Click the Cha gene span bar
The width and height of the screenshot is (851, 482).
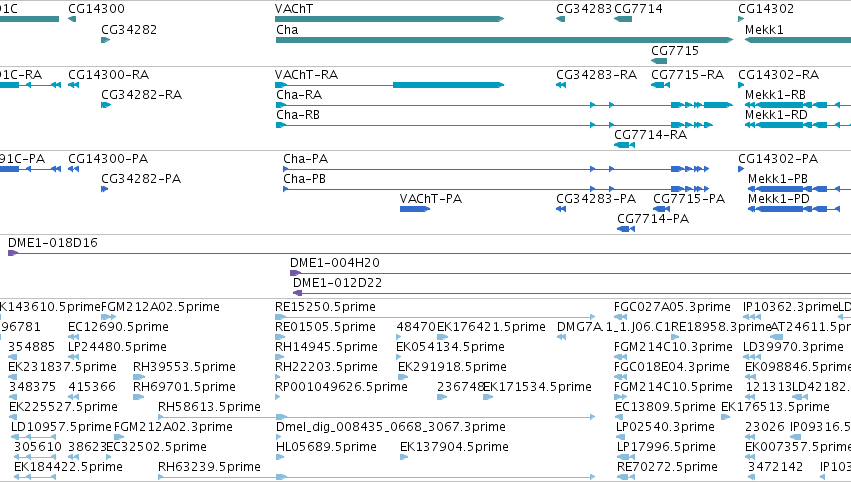[504, 40]
